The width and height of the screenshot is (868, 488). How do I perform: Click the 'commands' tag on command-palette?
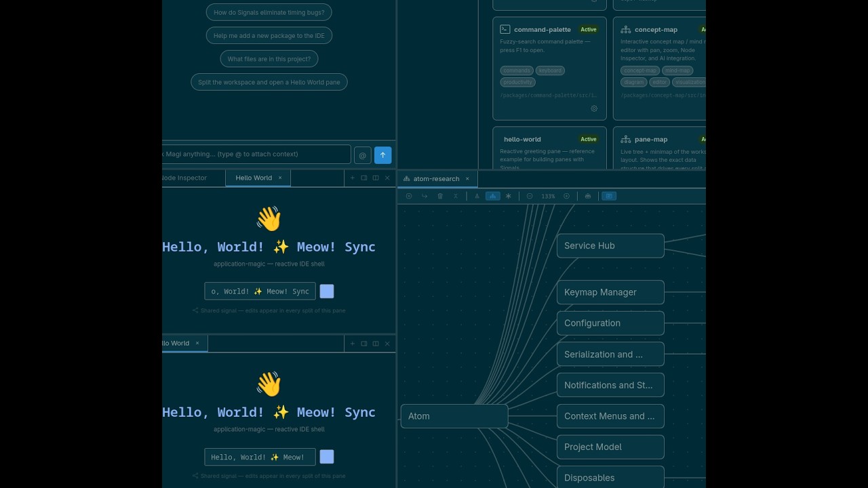click(x=517, y=70)
